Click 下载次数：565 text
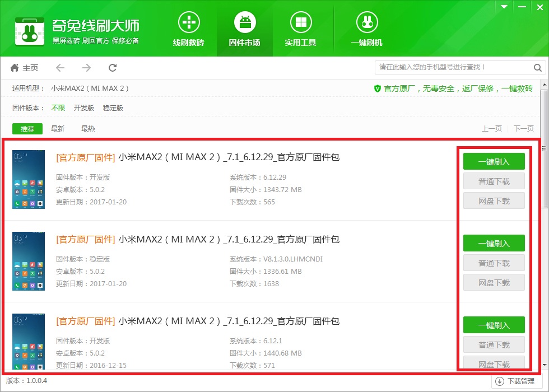The image size is (549, 392). click(253, 202)
